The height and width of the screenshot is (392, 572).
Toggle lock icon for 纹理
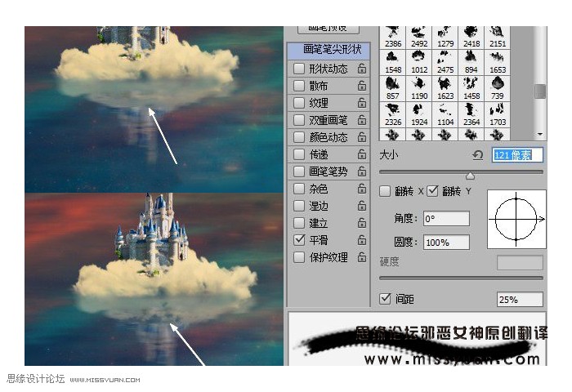[361, 103]
